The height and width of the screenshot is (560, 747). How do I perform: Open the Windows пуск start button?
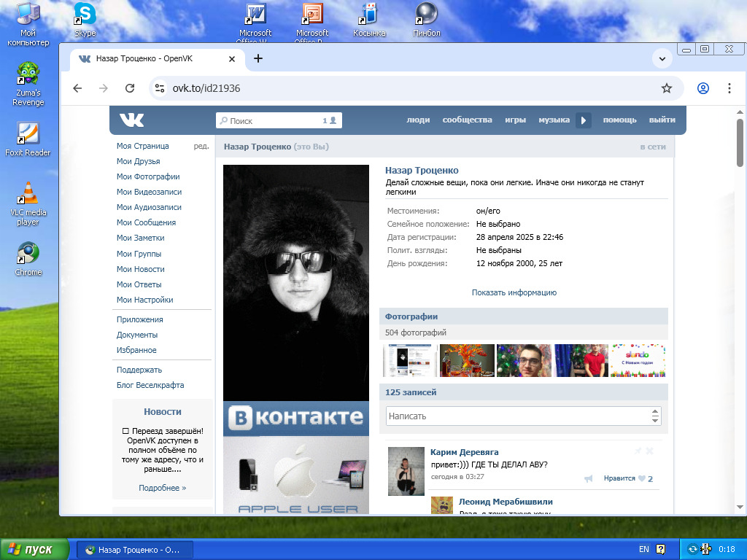(35, 550)
